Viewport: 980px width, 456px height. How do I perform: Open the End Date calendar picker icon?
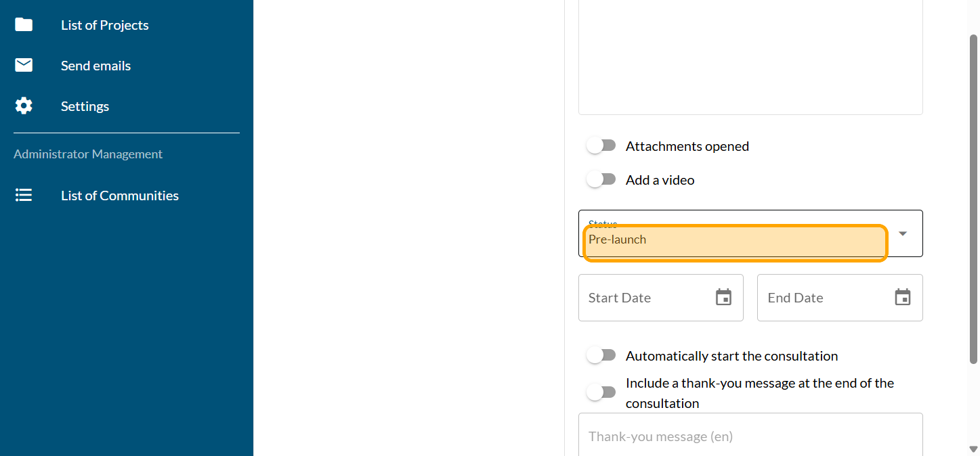point(902,298)
